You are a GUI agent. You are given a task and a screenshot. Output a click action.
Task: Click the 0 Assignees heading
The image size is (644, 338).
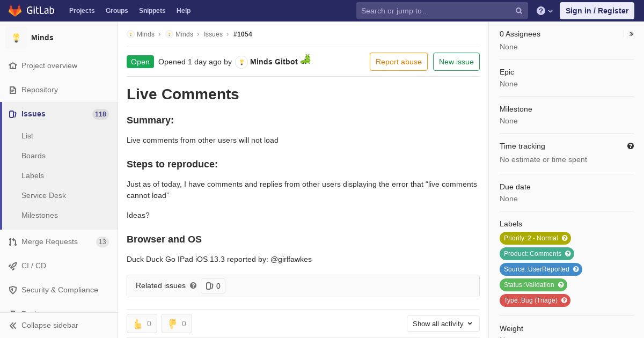520,34
